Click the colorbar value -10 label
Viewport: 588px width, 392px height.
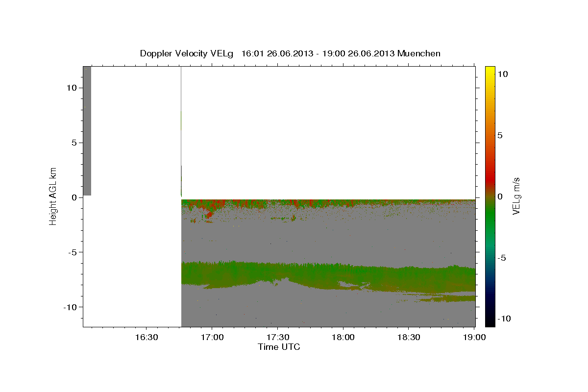point(504,319)
